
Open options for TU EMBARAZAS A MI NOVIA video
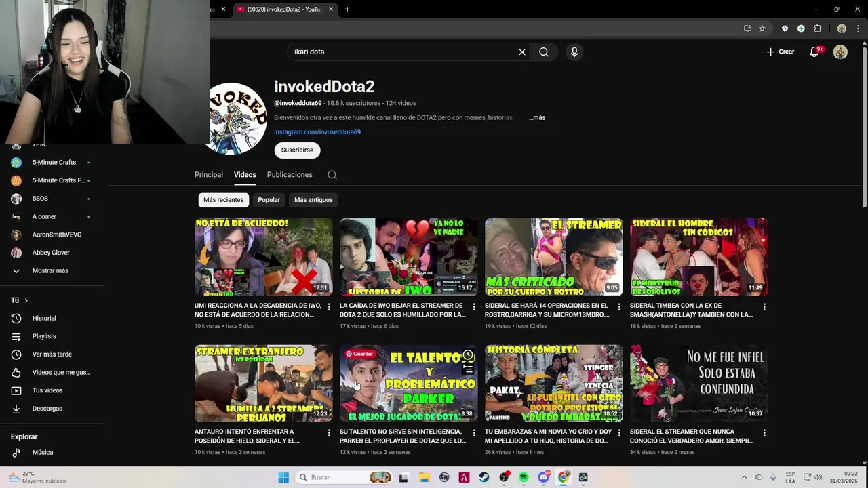pyautogui.click(x=619, y=433)
